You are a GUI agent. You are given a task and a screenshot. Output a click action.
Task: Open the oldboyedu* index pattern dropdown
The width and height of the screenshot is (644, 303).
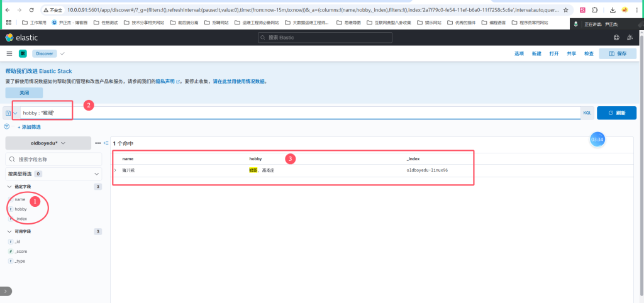pyautogui.click(x=48, y=143)
